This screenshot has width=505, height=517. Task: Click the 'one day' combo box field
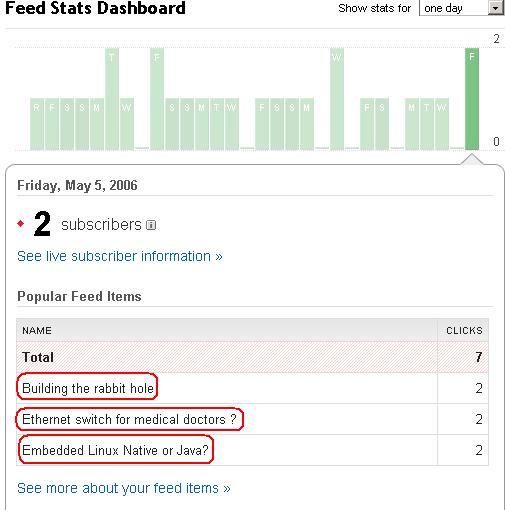tap(461, 8)
